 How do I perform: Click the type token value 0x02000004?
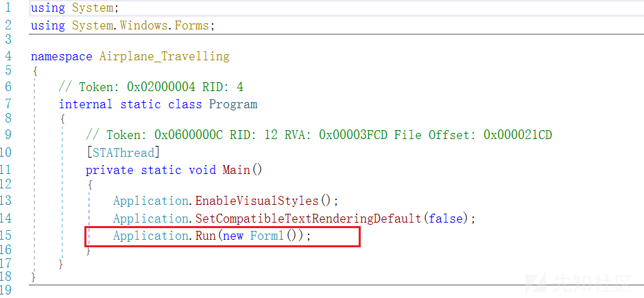[161, 86]
